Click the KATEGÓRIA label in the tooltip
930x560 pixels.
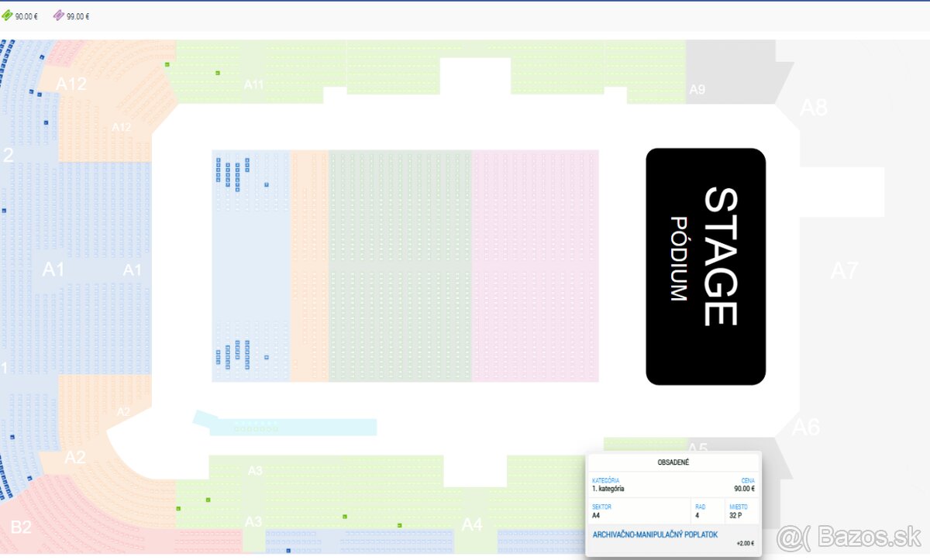click(x=606, y=481)
